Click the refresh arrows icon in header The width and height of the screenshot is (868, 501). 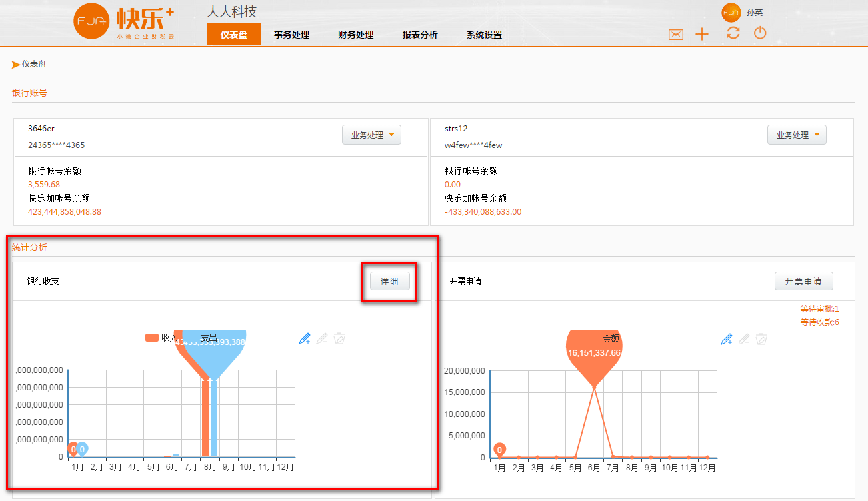click(733, 33)
